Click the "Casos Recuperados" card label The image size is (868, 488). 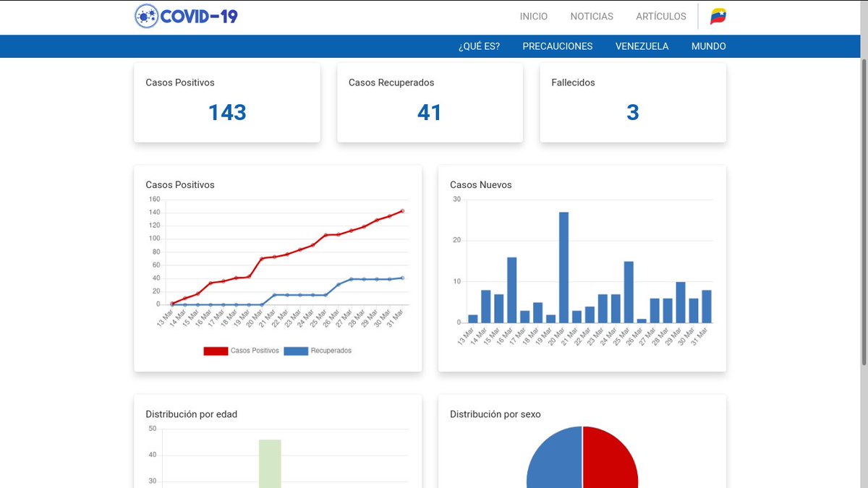[x=391, y=82]
